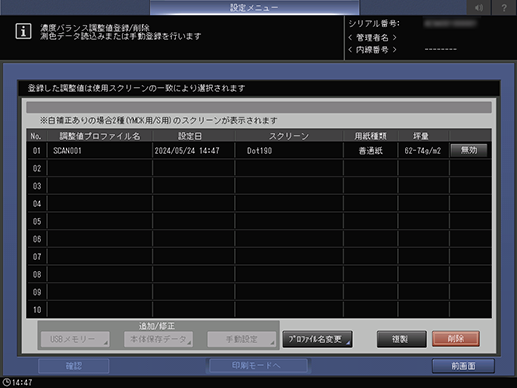
Task: Open help with the question mark icon
Action: pyautogui.click(x=504, y=7)
